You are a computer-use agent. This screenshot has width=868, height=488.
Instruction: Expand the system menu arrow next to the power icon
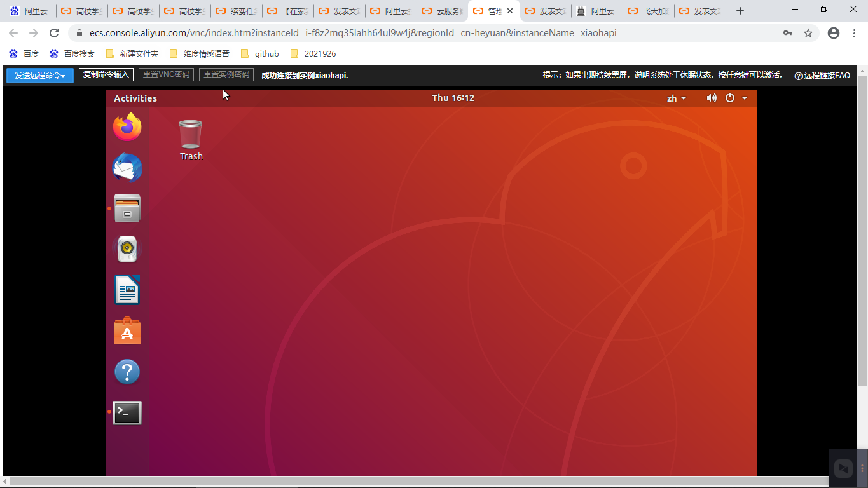pyautogui.click(x=745, y=98)
